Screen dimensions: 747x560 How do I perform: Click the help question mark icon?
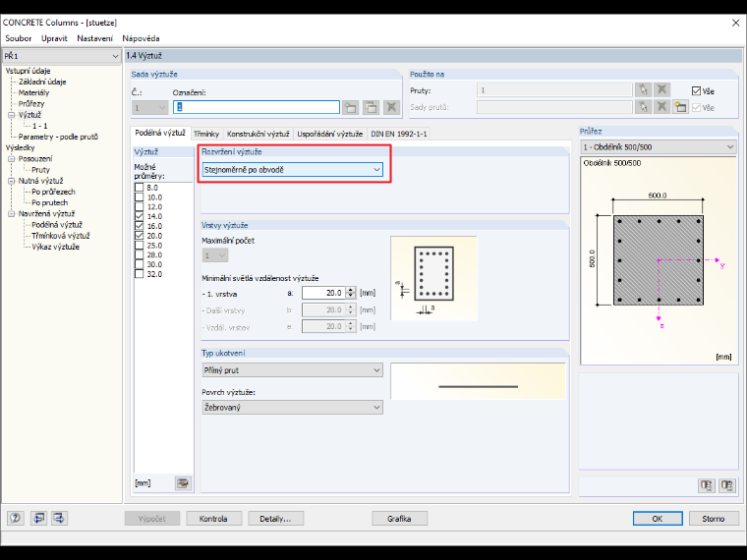16,518
